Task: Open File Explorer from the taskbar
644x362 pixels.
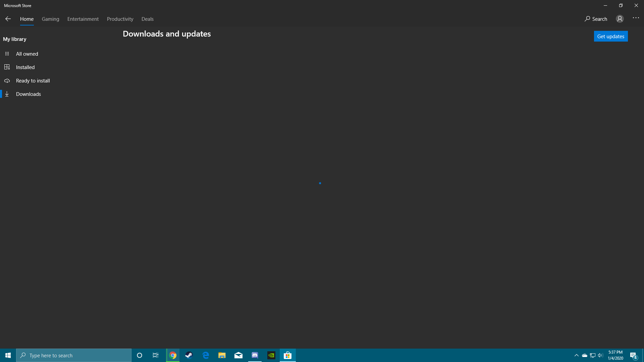Action: pos(222,355)
